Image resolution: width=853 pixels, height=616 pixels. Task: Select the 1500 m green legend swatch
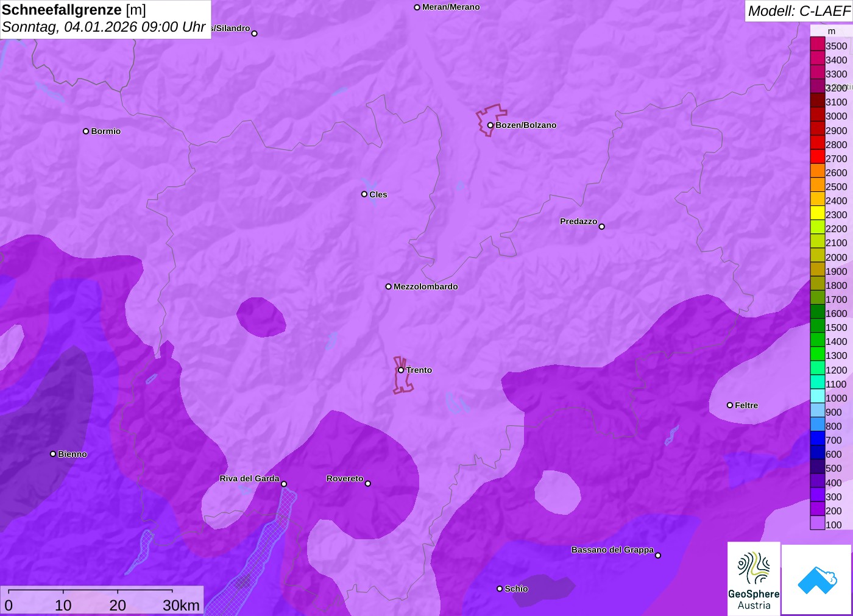pyautogui.click(x=818, y=326)
